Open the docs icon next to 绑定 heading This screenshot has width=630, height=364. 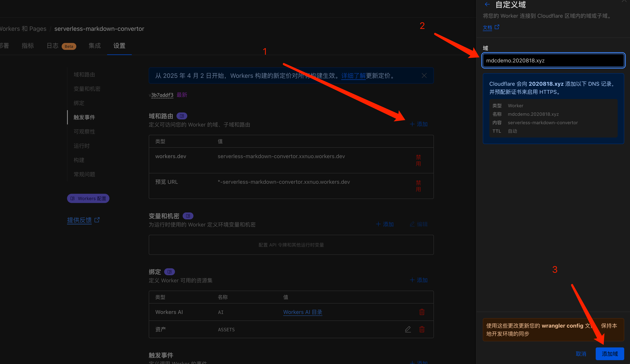point(169,272)
